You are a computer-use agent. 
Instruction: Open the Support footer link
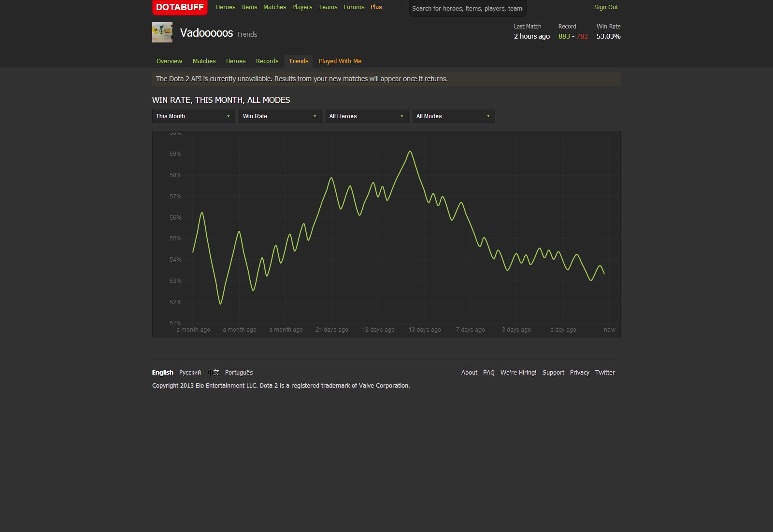pos(553,373)
